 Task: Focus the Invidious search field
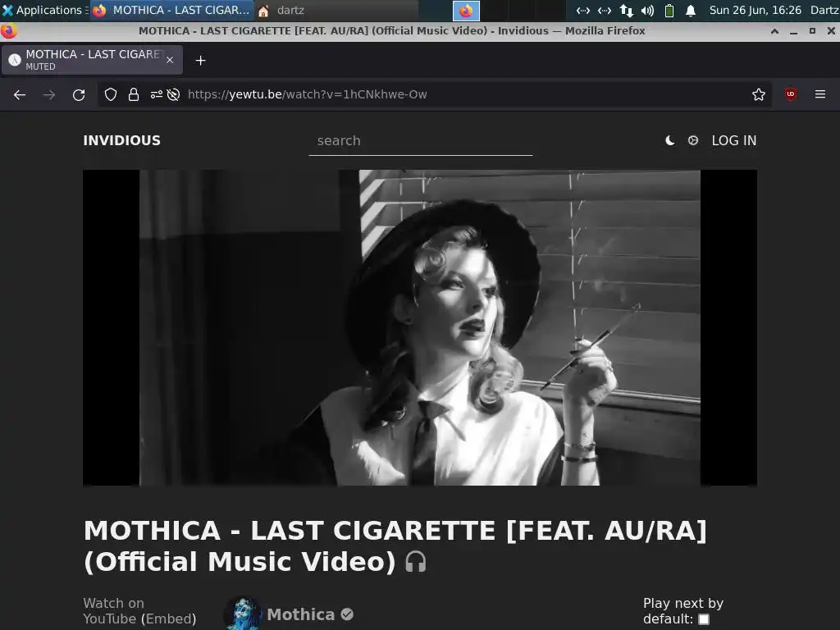click(x=421, y=141)
